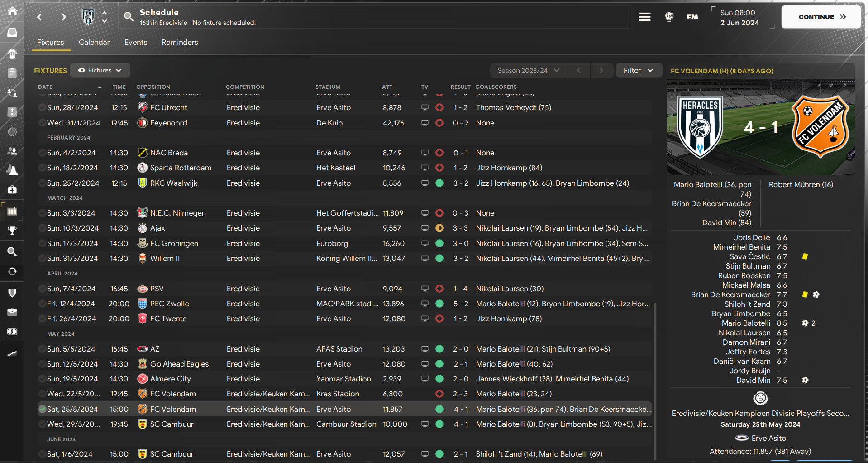Click the up chevron beside club badge
Screen dimensions: 868x463
[105, 13]
